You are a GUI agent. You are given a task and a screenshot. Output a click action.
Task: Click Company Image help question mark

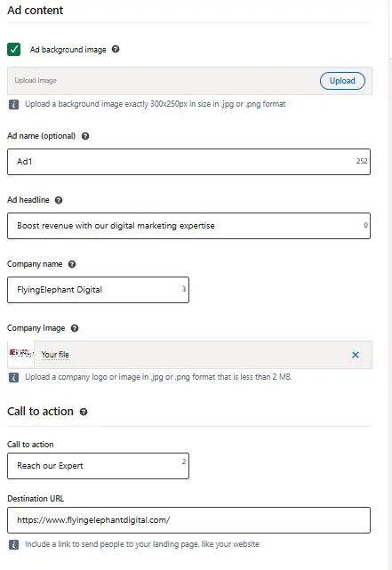[75, 328]
